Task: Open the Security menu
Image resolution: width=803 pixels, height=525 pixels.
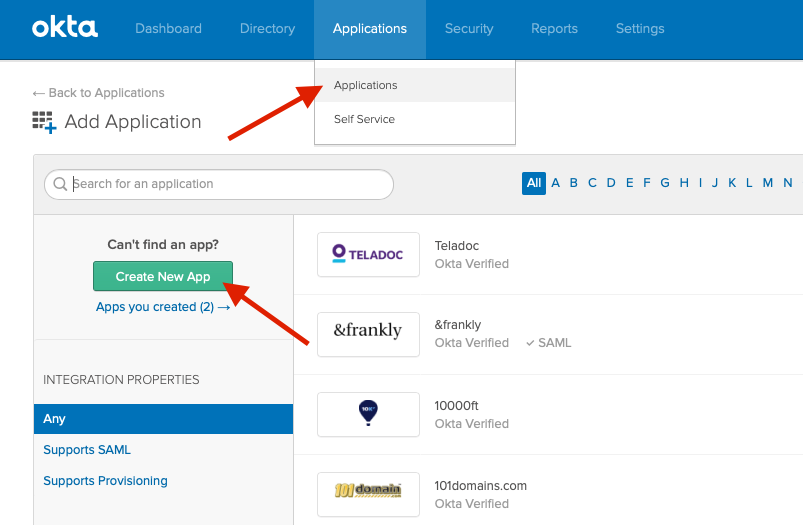Action: [x=469, y=29]
